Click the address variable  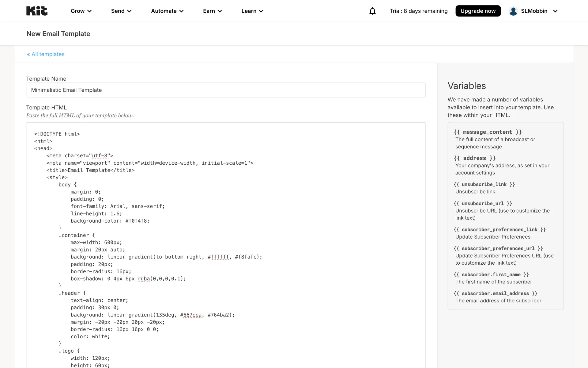[474, 158]
